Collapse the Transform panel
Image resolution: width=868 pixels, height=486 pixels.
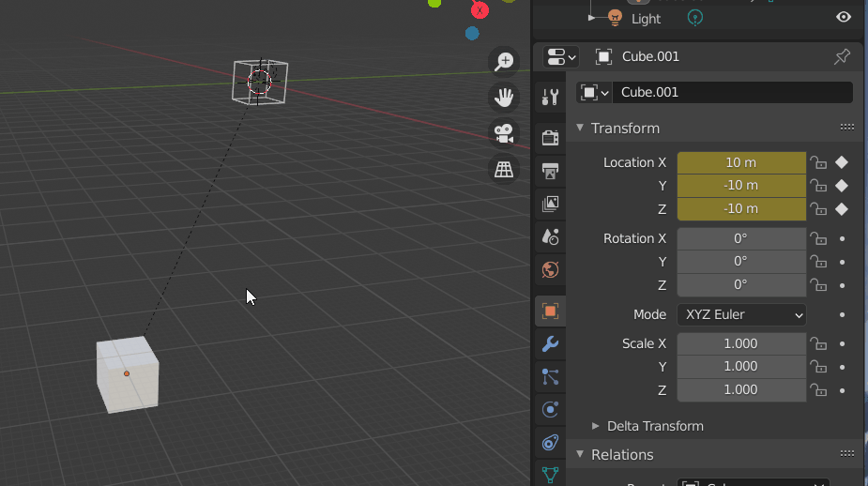point(580,128)
